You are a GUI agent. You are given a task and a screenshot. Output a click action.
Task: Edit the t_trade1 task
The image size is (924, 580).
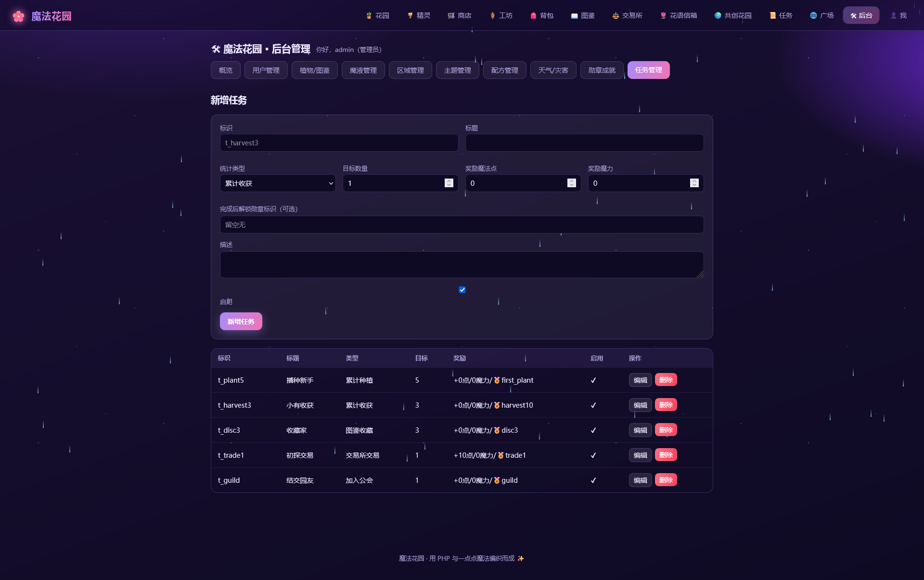tap(641, 455)
